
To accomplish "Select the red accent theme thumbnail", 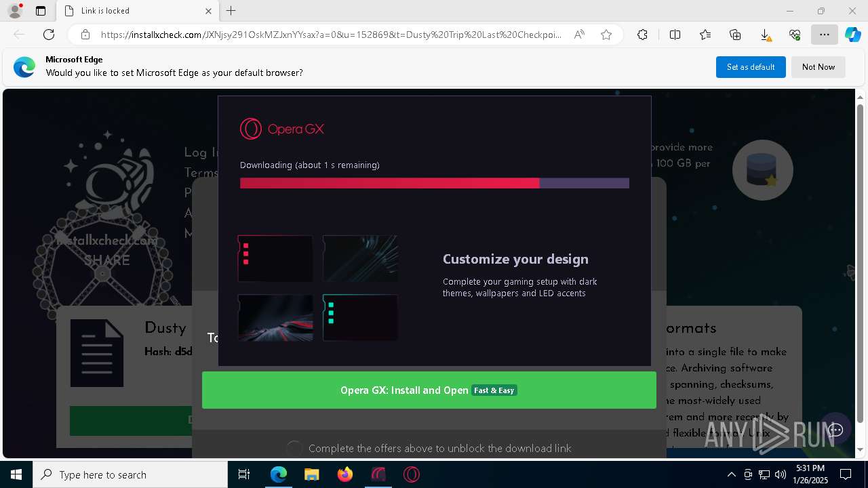I will [275, 258].
